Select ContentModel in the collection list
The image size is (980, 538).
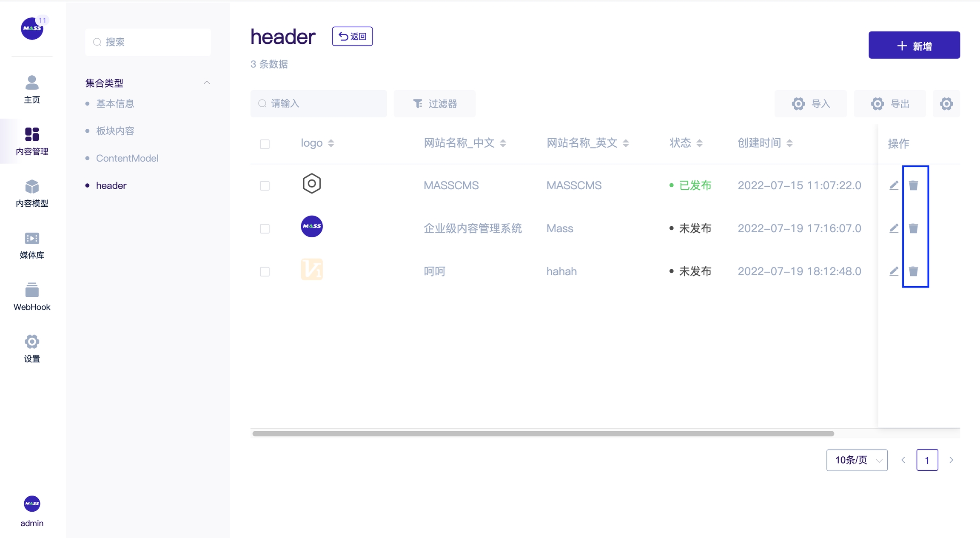(x=127, y=158)
